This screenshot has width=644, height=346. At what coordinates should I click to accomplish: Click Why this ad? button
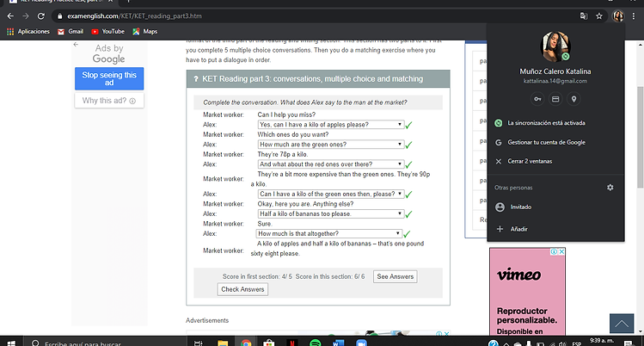point(109,101)
